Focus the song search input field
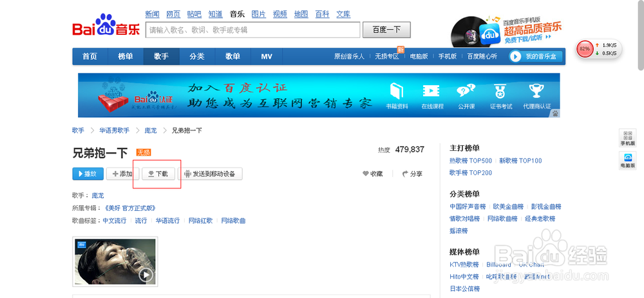The width and height of the screenshot is (644, 298). click(253, 30)
